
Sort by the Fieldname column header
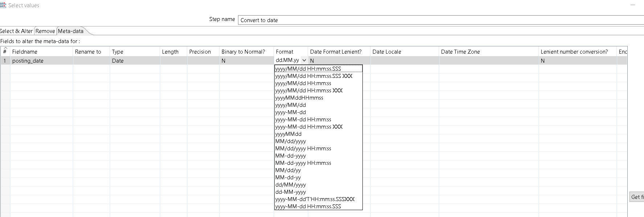coord(41,52)
